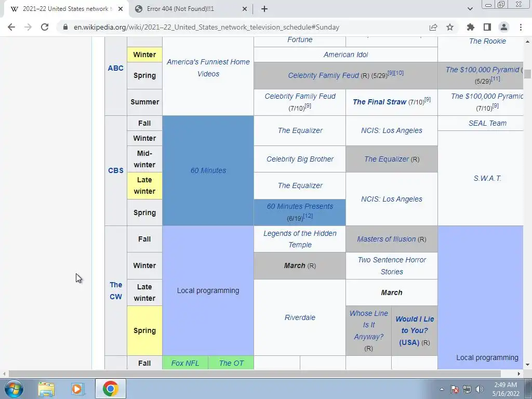Click the vertical scrollbar thumb

coord(527,74)
